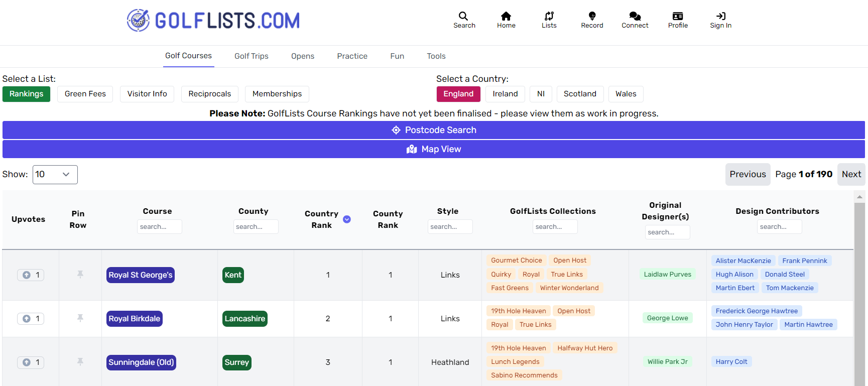Click the Original Designer(s) search field
The height and width of the screenshot is (386, 868).
tap(668, 232)
